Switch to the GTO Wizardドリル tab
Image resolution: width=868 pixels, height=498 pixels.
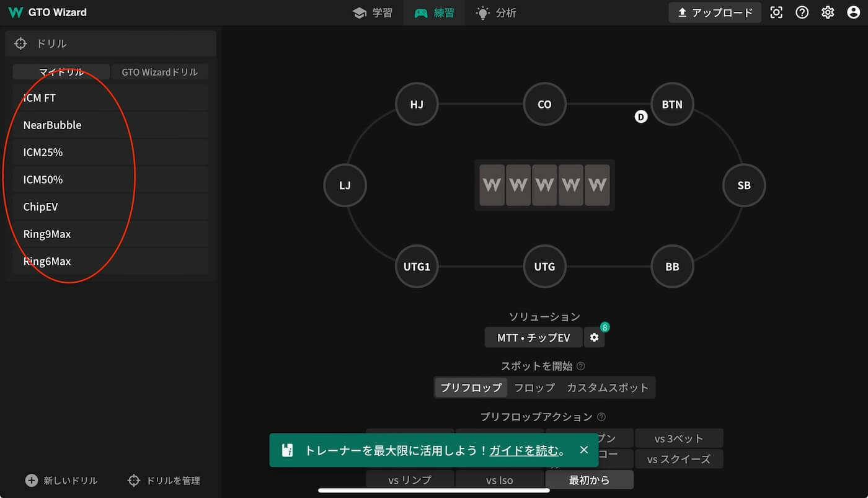pyautogui.click(x=159, y=72)
